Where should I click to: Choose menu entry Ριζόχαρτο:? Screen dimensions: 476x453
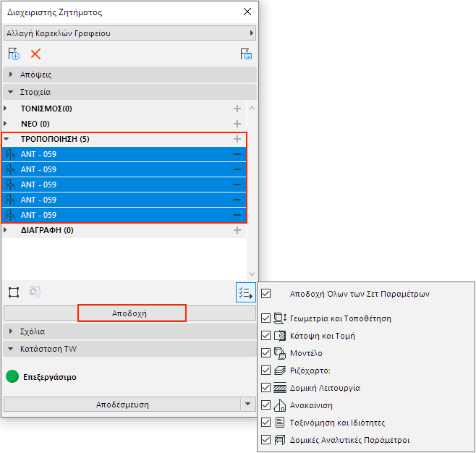coord(310,371)
